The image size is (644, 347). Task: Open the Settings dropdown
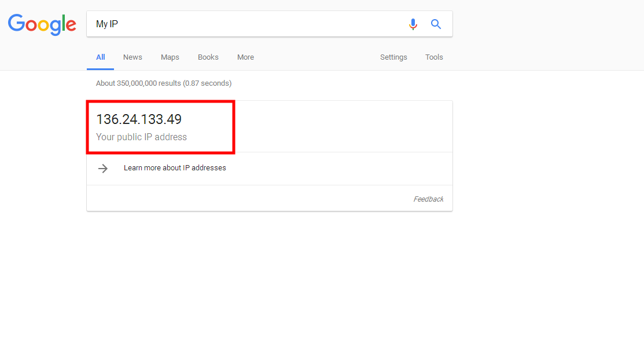(393, 57)
